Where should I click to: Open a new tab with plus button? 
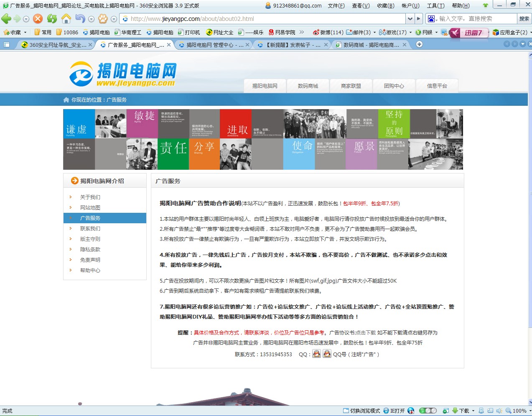click(x=419, y=44)
